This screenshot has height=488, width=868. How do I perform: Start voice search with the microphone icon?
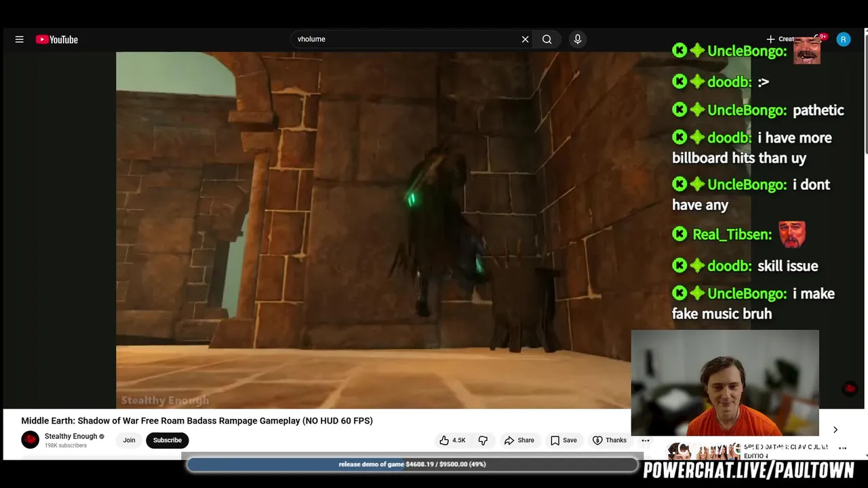[x=578, y=39]
